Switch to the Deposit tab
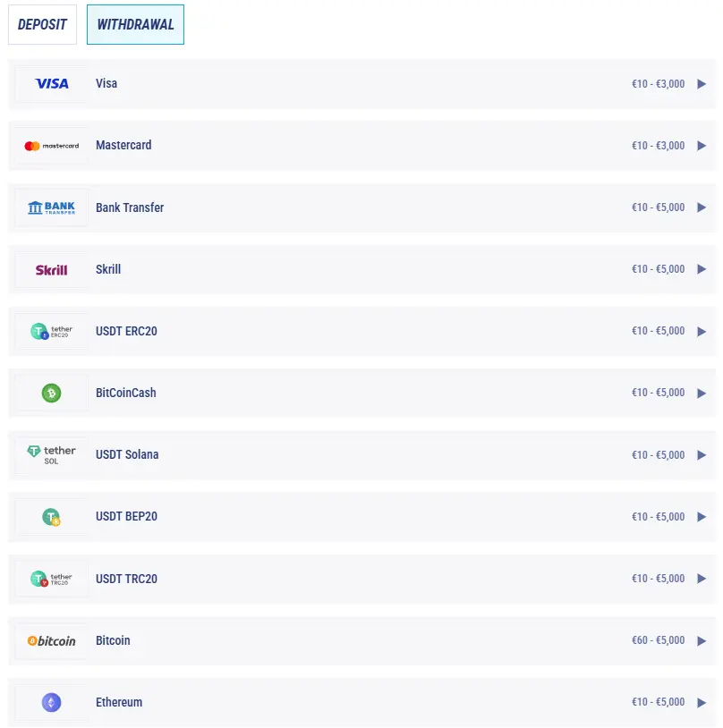 coord(43,25)
